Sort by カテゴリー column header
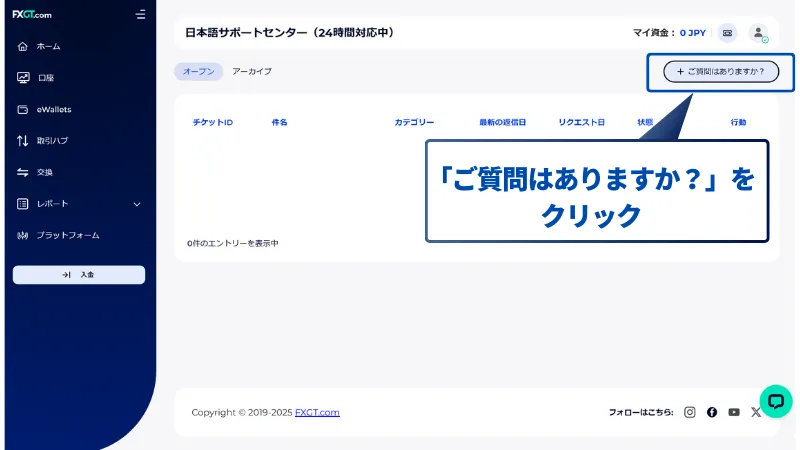The height and width of the screenshot is (450, 800). click(414, 122)
